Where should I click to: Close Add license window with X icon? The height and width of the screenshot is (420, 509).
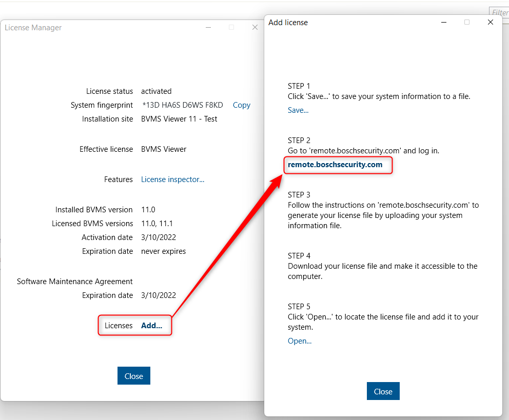tap(491, 22)
